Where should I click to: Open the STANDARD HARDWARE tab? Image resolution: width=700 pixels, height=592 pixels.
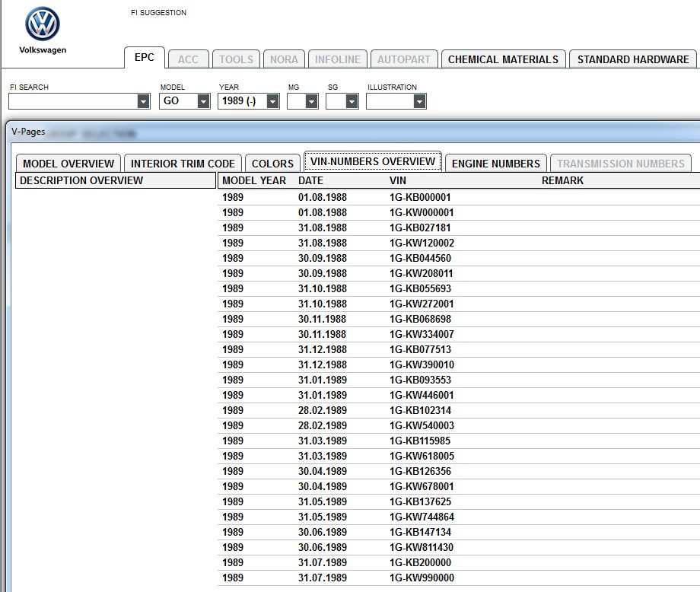632,59
